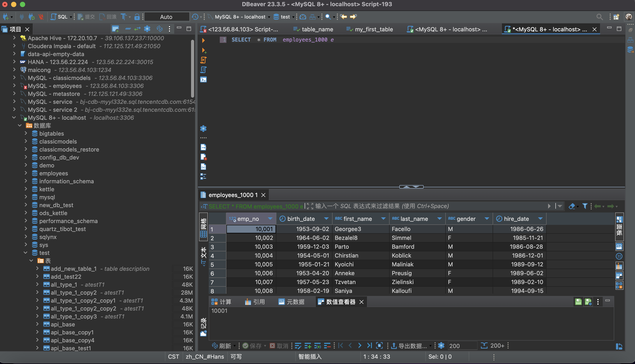The image size is (635, 364).
Task: Open transaction log clock icon
Action: pos(195,17)
